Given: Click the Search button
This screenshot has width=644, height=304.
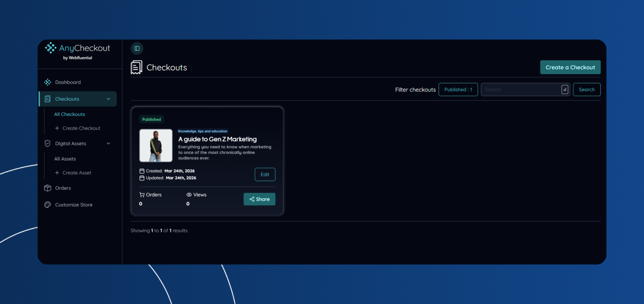Looking at the screenshot, I should click(586, 90).
